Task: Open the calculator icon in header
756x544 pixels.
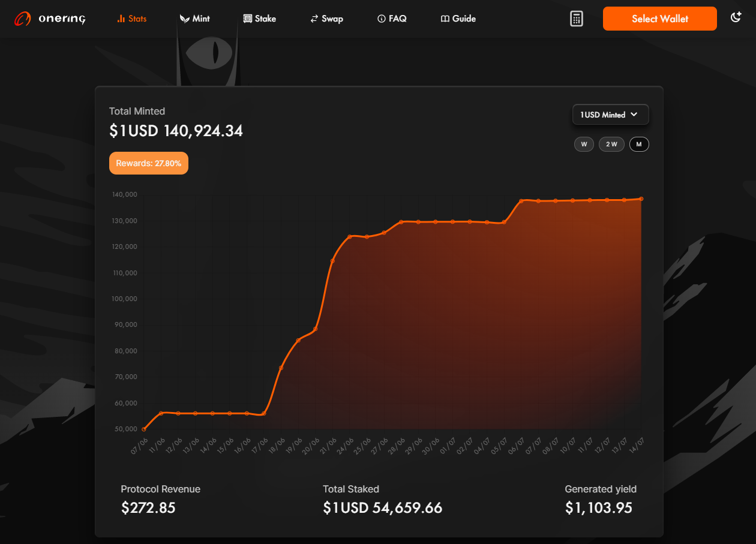Action: pos(576,19)
